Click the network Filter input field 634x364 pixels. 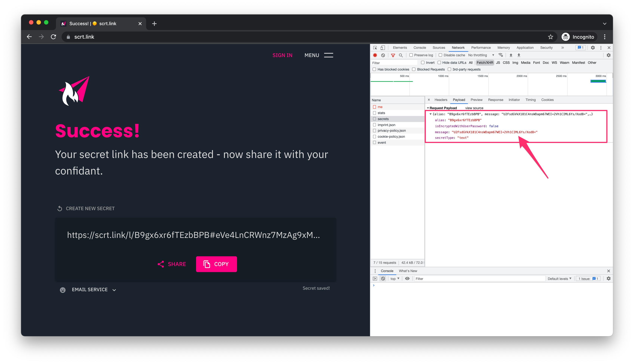coord(394,63)
